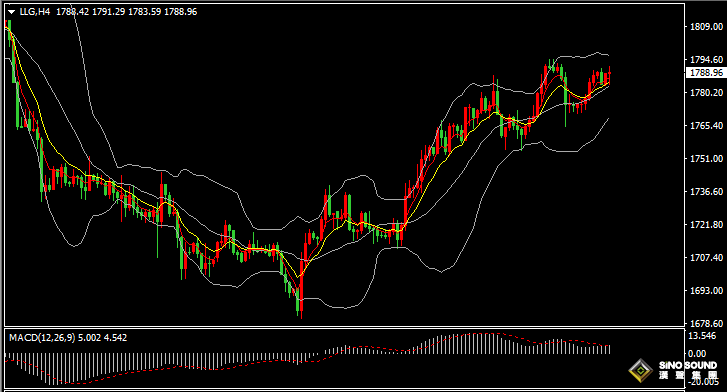727x392 pixels.
Task: Click the latest red candlestick at chart's right edge
Action: click(609, 76)
